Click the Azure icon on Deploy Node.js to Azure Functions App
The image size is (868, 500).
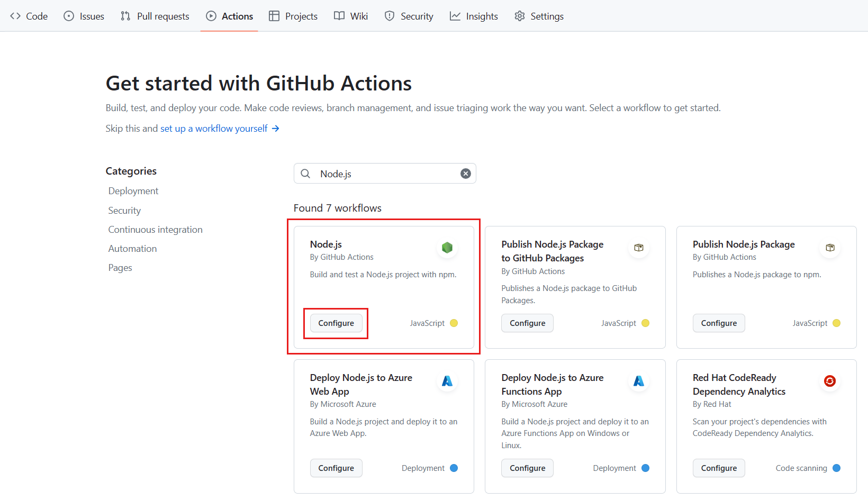(x=639, y=380)
